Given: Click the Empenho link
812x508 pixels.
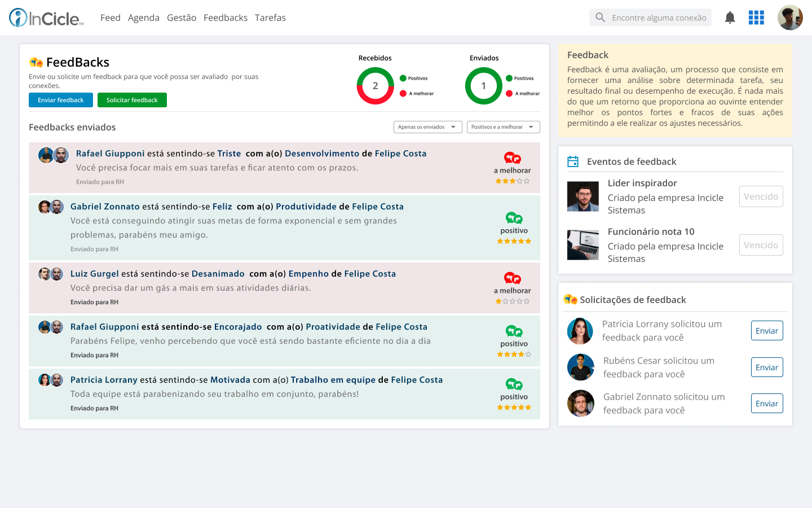Looking at the screenshot, I should (308, 274).
